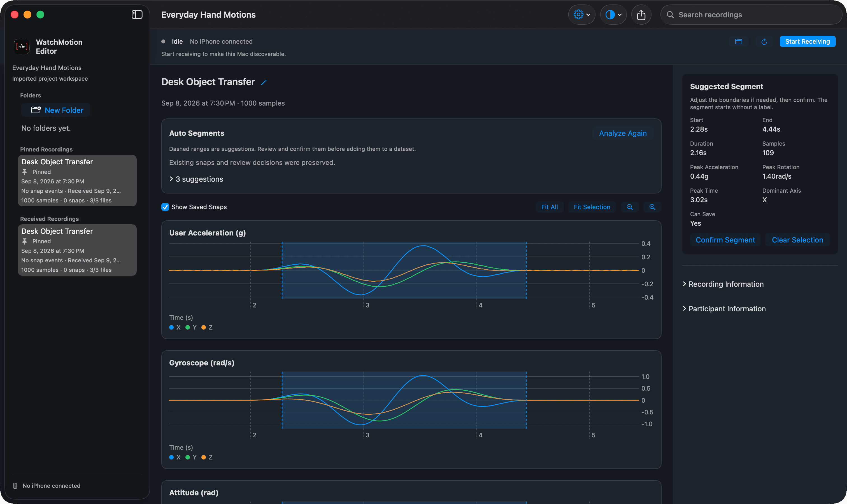Click Y legend dot in Gyroscope chart
This screenshot has width=847, height=504.
[188, 457]
